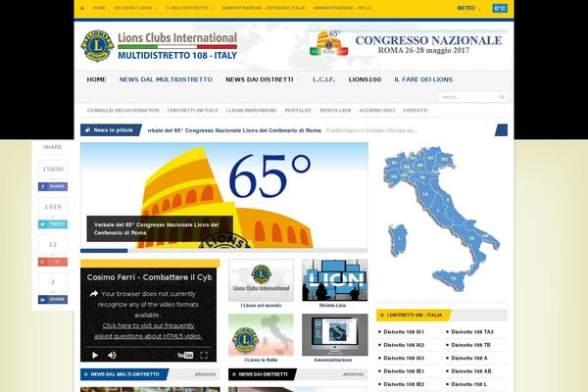This screenshot has height=392, width=588.
Task: Open the Congresso Nazionale Roma banner
Action: (x=409, y=44)
